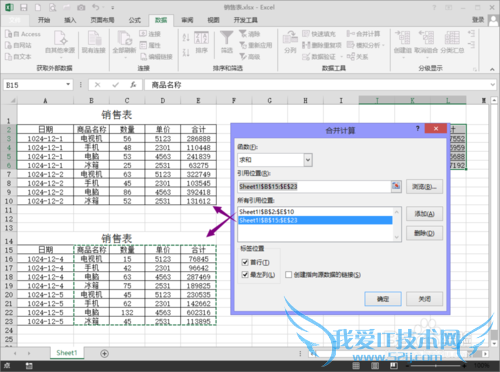Check 创建指向源数据的链接 checkbox
Screen dimensions: 500x372
point(289,274)
